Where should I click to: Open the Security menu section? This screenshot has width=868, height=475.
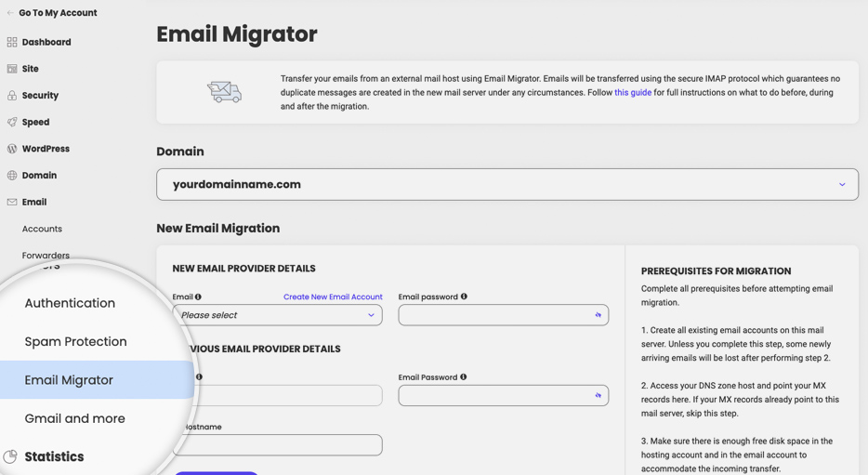[40, 95]
